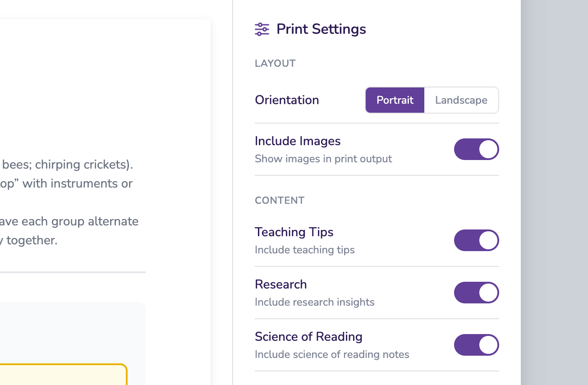Click the yellow-bordered box in the preview
This screenshot has width=588, height=385.
(x=63, y=374)
